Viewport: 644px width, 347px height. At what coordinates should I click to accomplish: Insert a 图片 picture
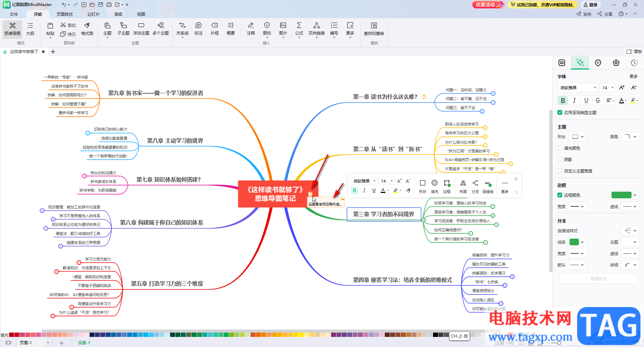click(x=283, y=29)
